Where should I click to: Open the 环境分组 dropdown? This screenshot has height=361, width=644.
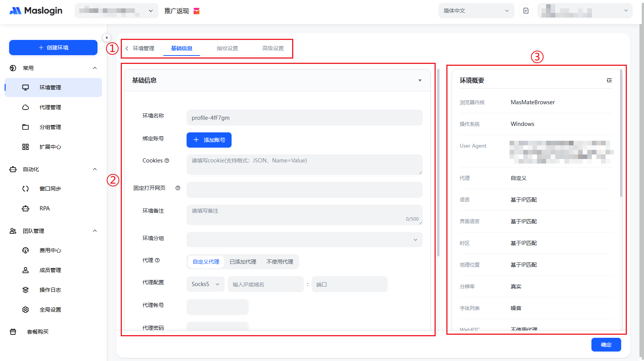[x=304, y=240]
